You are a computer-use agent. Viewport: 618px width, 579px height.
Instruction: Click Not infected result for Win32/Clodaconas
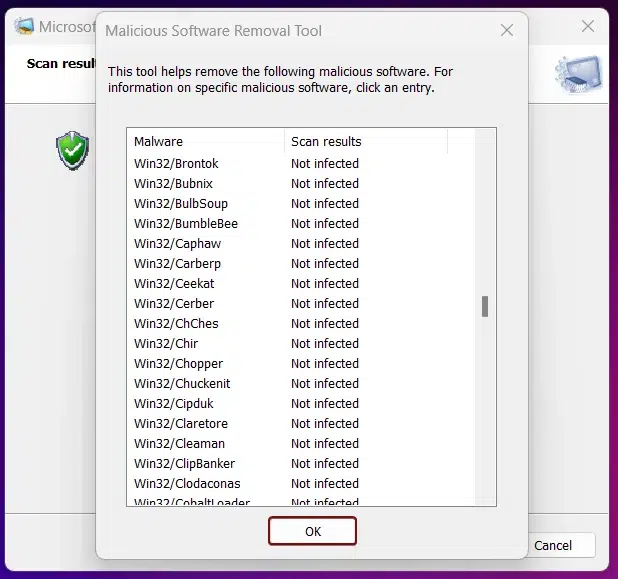pos(325,484)
